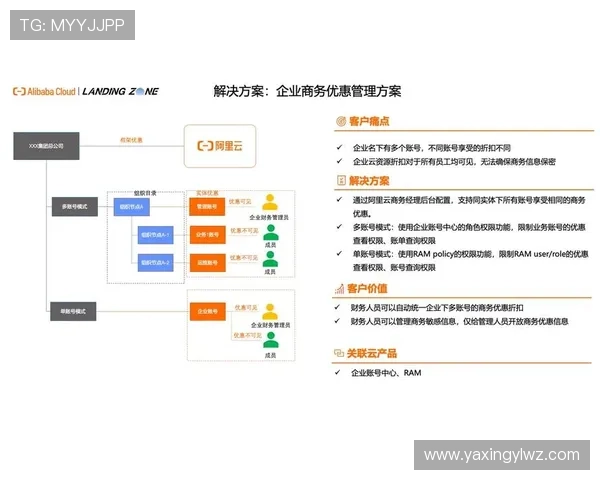Click 优惠不可见 label beside 业务1账号
The height and width of the screenshot is (480, 600).
[244, 230]
